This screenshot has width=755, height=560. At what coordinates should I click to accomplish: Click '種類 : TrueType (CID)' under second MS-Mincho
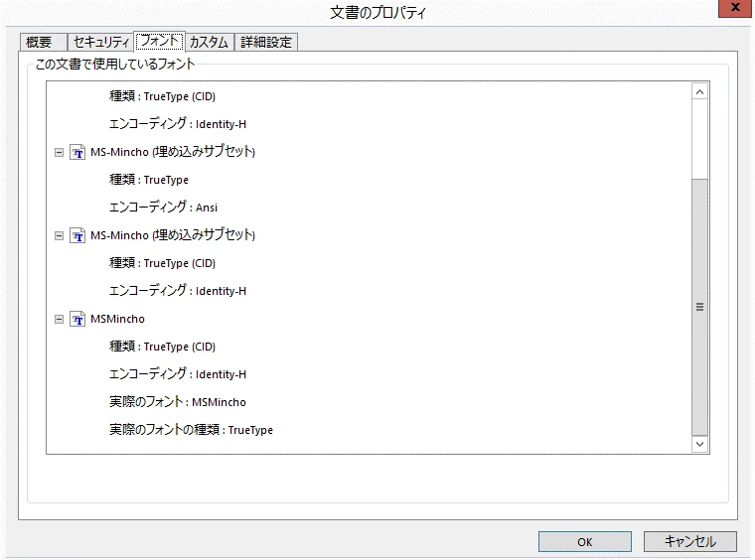[162, 263]
